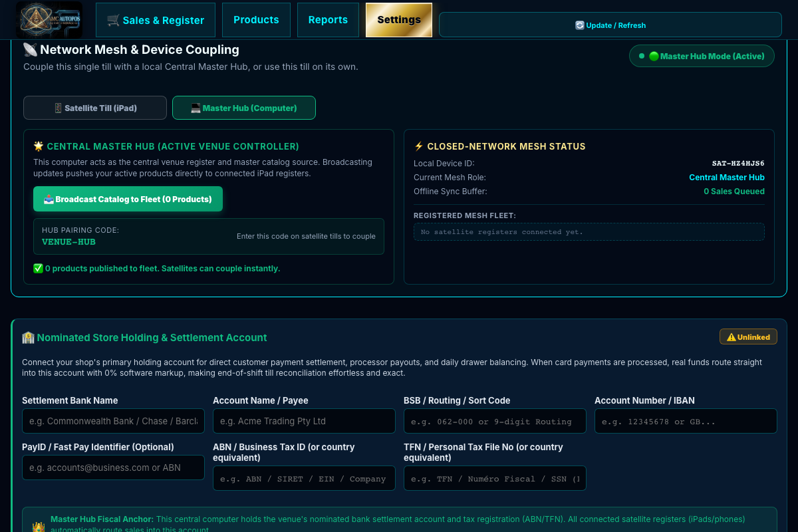Click the 'No satellite registers connected yet.' box
This screenshot has width=798, height=532.
point(589,231)
